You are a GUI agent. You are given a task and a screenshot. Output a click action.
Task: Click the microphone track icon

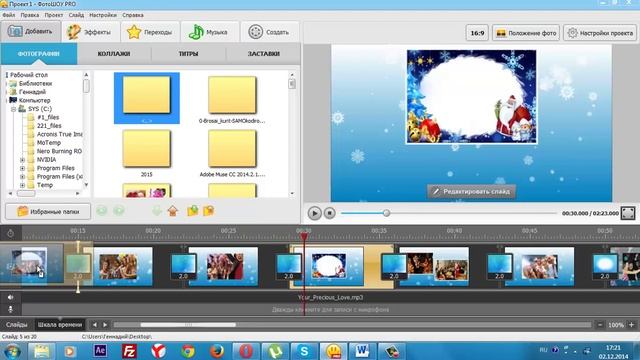(10, 309)
